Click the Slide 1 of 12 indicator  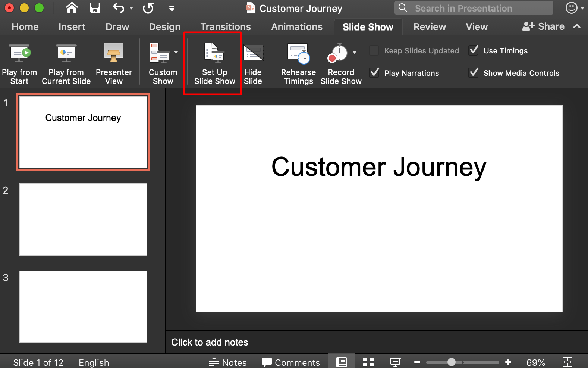pyautogui.click(x=38, y=362)
